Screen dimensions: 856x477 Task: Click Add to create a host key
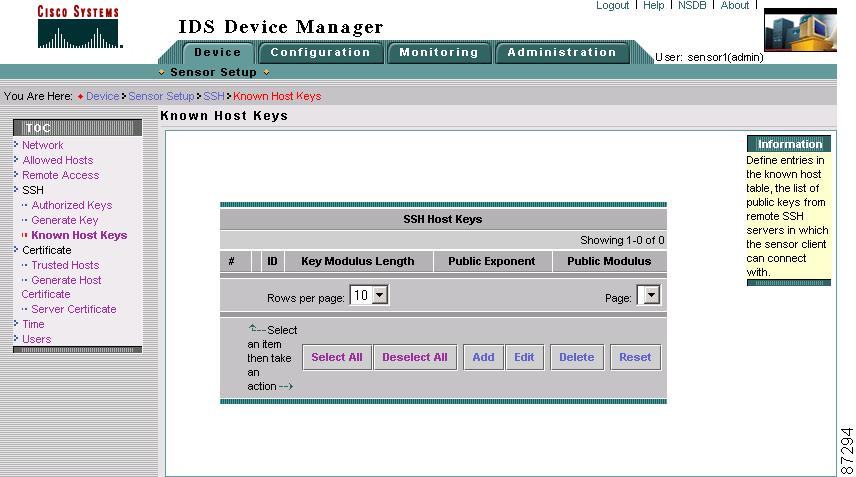click(x=483, y=357)
